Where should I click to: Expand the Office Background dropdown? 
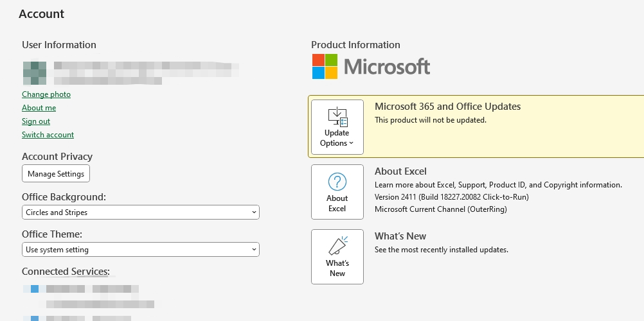coord(141,213)
